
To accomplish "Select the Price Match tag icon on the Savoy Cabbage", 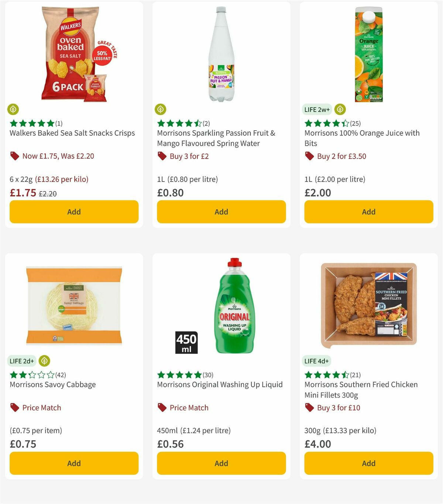I will [x=14, y=408].
